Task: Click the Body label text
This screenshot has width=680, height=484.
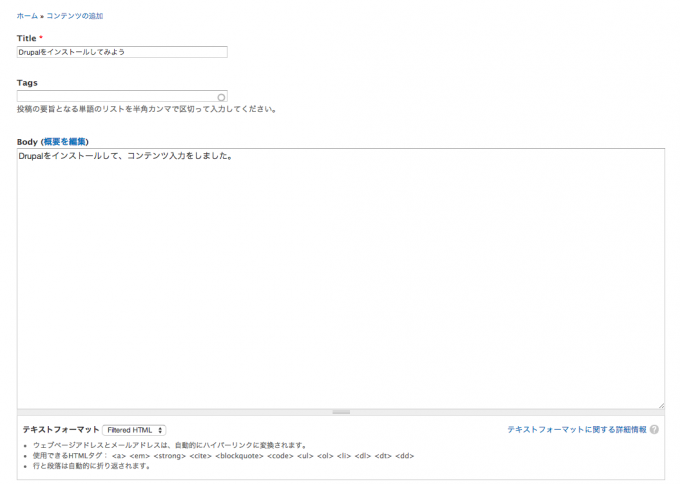Action: (27, 142)
